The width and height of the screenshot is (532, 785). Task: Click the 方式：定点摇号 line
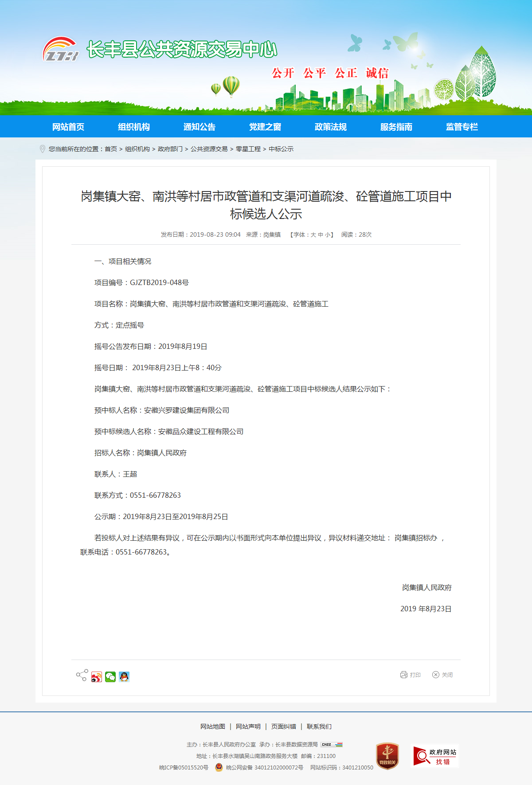[119, 325]
